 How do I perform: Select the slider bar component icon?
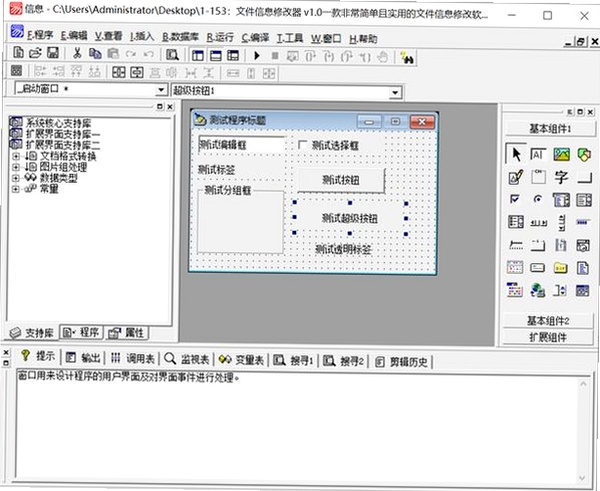pyautogui.click(x=516, y=245)
